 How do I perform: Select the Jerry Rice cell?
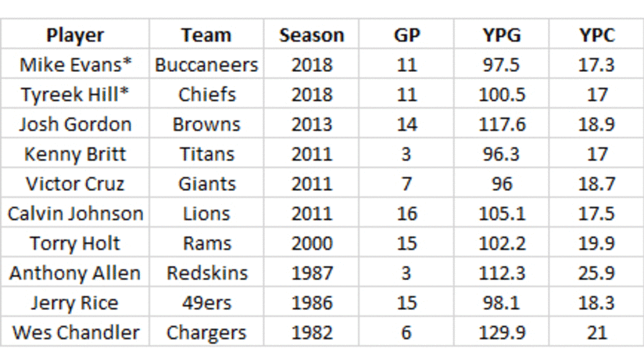point(75,303)
